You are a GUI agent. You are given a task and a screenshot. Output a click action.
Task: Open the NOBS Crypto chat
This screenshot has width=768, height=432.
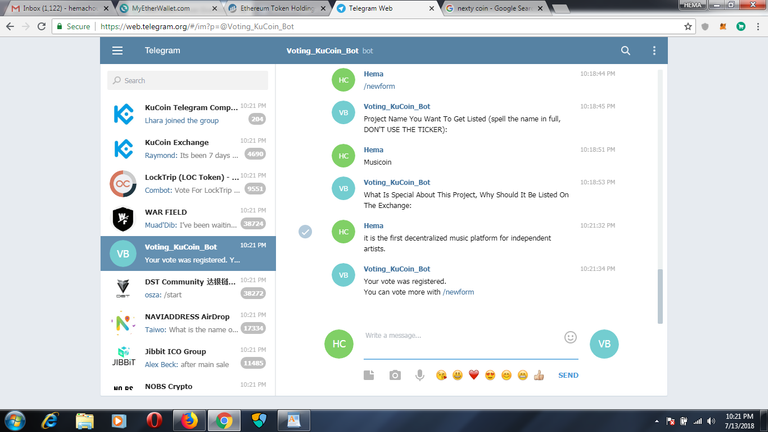click(188, 386)
